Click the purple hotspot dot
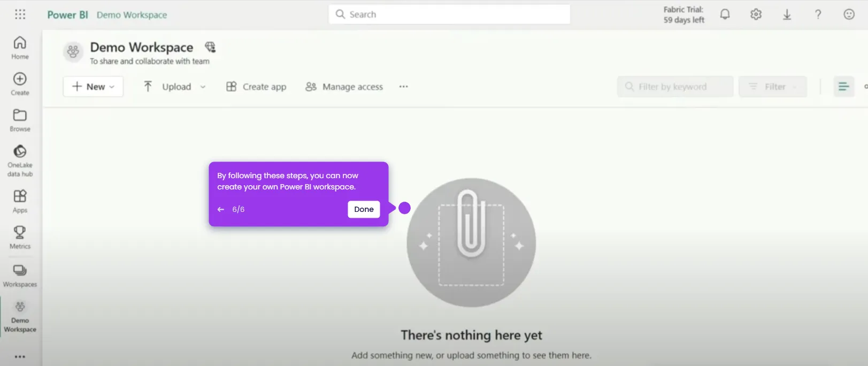The image size is (868, 366). click(x=405, y=208)
